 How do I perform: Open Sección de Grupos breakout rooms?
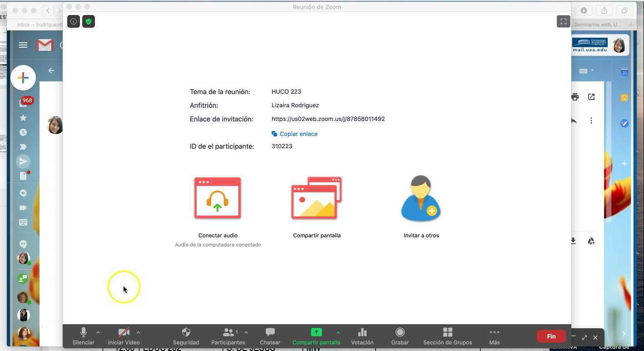tap(447, 336)
